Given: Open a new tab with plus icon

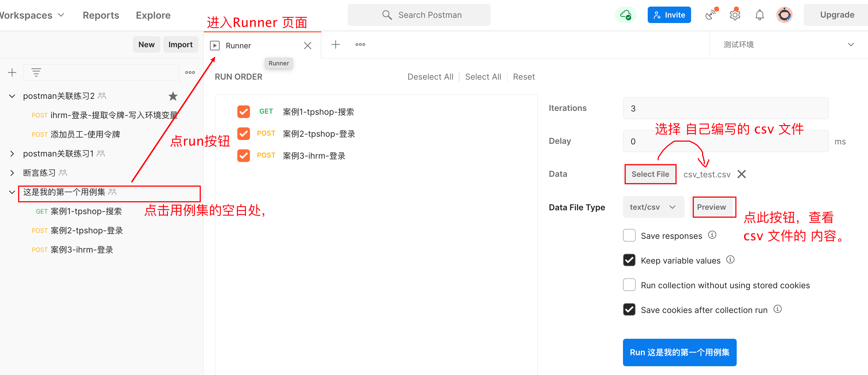Looking at the screenshot, I should (x=336, y=44).
